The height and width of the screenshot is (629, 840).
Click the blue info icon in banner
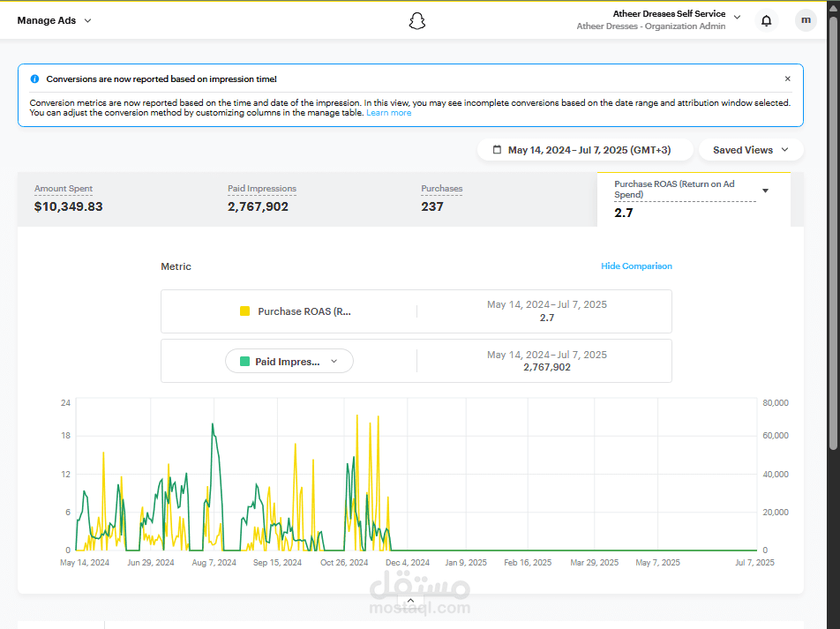(x=34, y=79)
